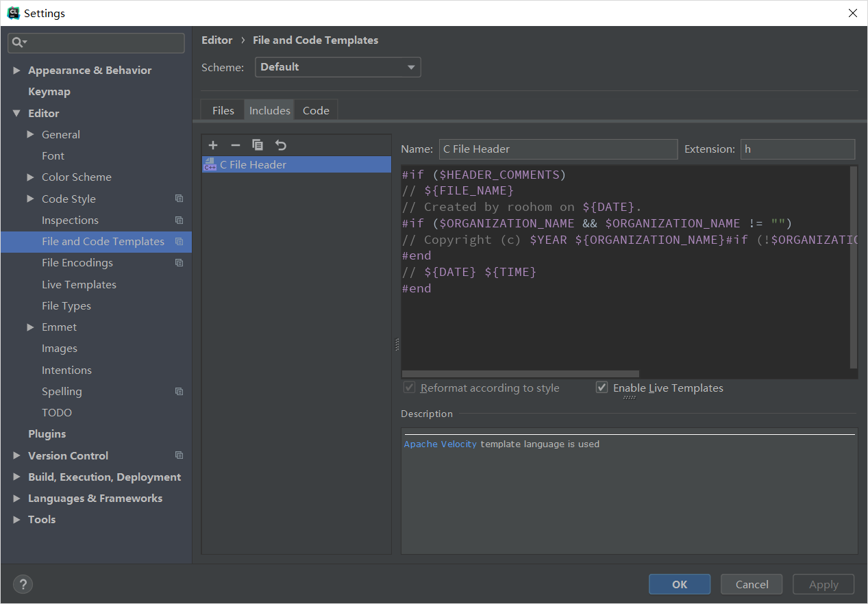Open Plugins settings
The width and height of the screenshot is (868, 604).
tap(47, 433)
